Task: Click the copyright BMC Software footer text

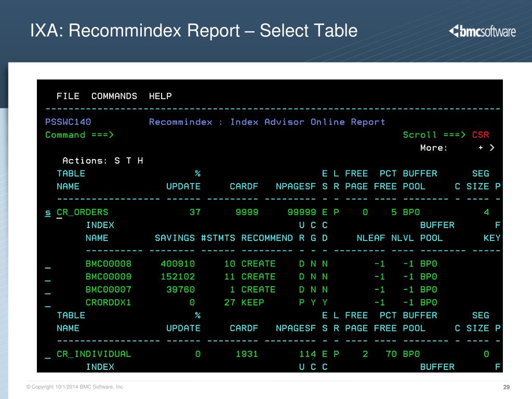Action: (75, 387)
